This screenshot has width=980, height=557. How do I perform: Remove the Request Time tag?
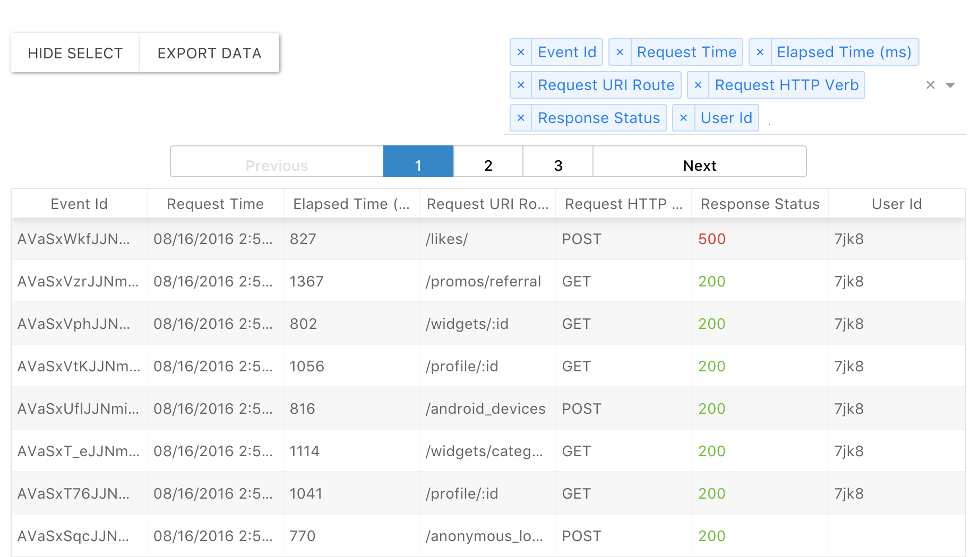point(620,52)
